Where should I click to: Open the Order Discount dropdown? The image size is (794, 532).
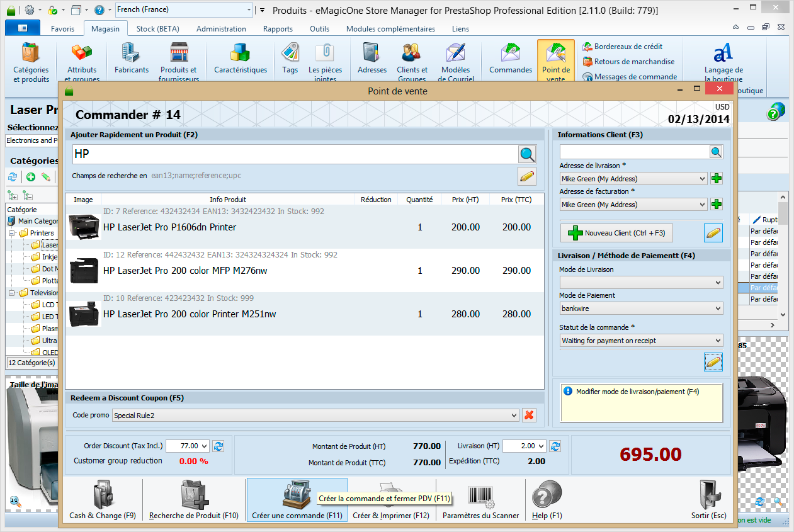(204, 446)
